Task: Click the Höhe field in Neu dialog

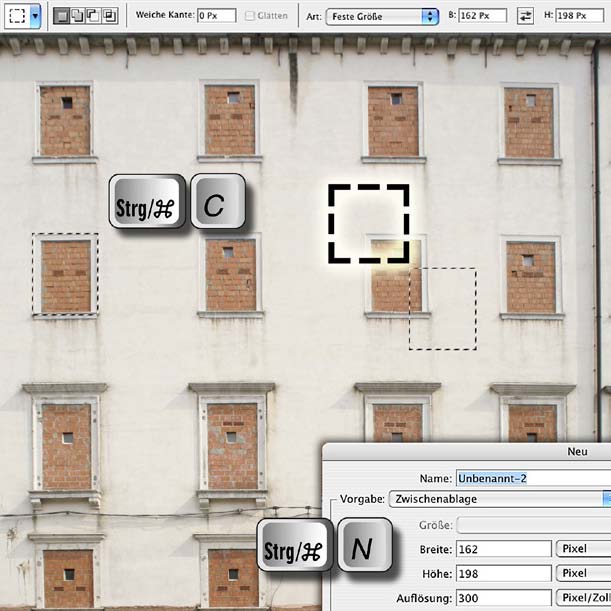Action: pyautogui.click(x=502, y=573)
